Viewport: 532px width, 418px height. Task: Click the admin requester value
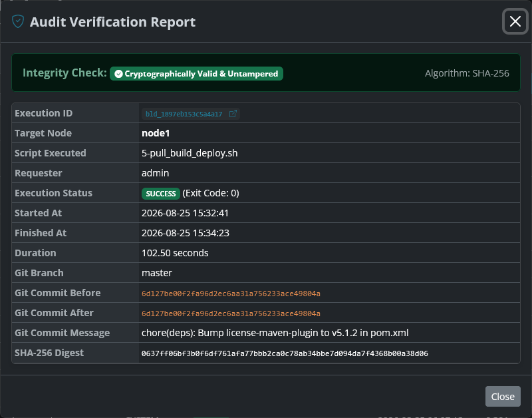click(x=155, y=173)
